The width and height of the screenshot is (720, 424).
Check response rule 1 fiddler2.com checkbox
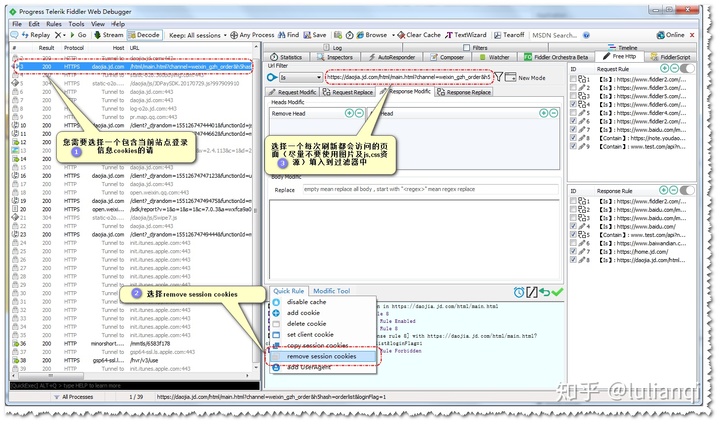point(573,201)
